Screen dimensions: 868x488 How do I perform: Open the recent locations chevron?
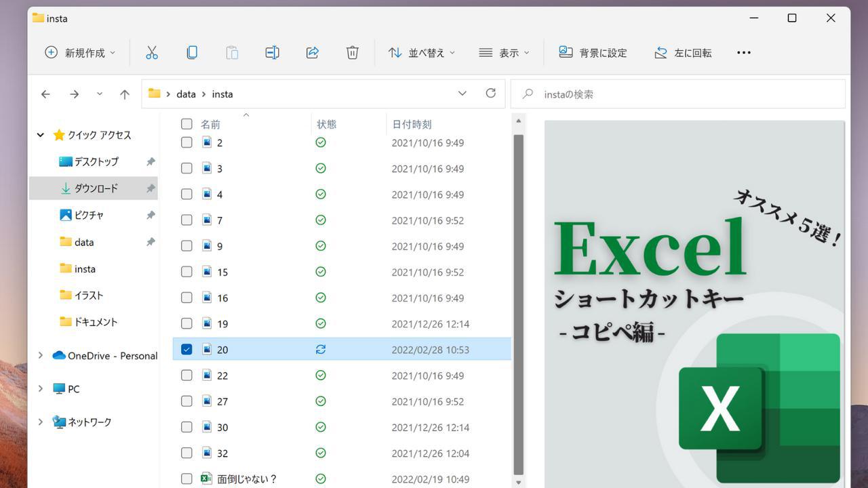[x=100, y=94]
